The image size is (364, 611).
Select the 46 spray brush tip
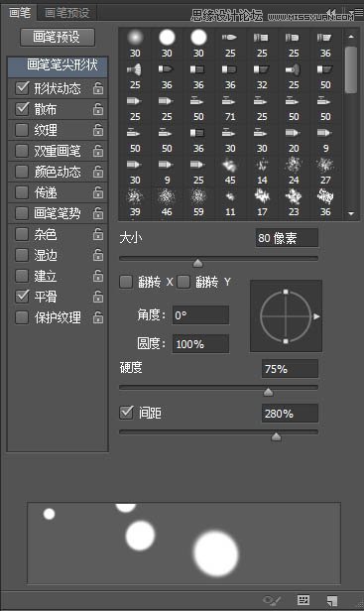point(167,203)
